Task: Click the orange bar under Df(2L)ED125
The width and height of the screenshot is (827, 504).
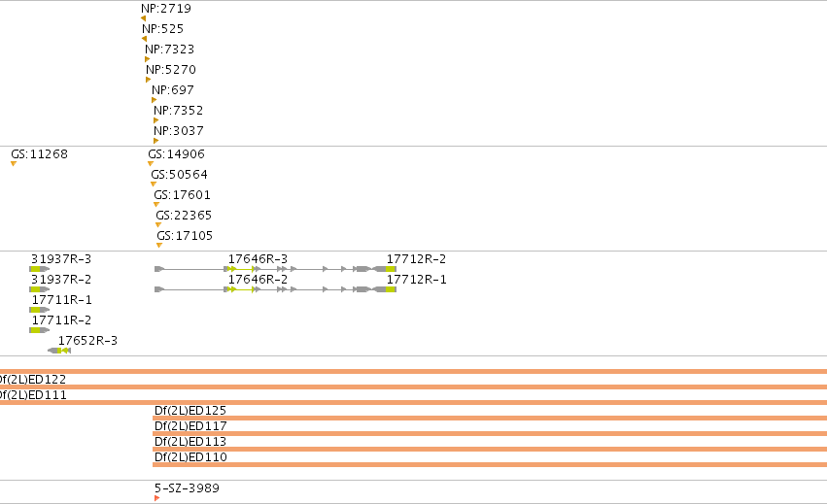Action: (490, 419)
